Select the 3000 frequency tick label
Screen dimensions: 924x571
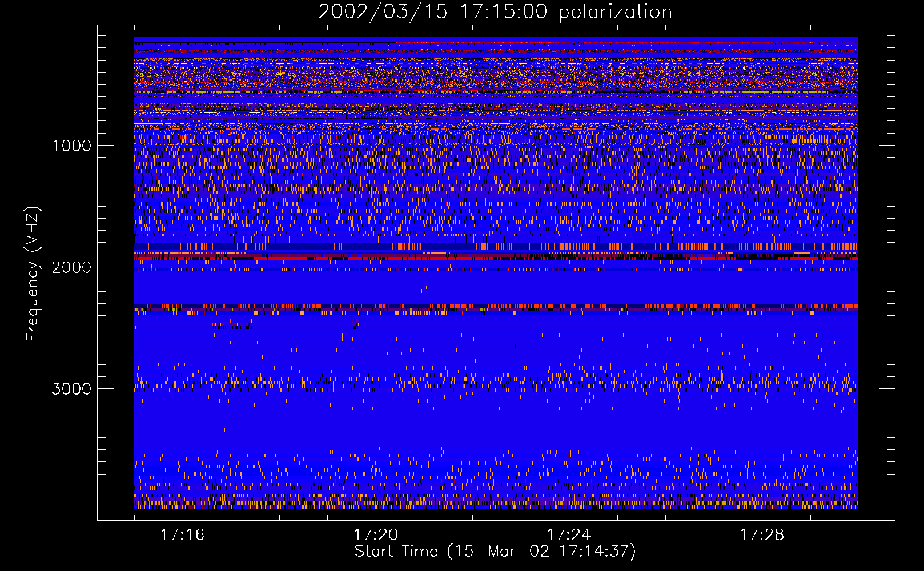[71, 389]
